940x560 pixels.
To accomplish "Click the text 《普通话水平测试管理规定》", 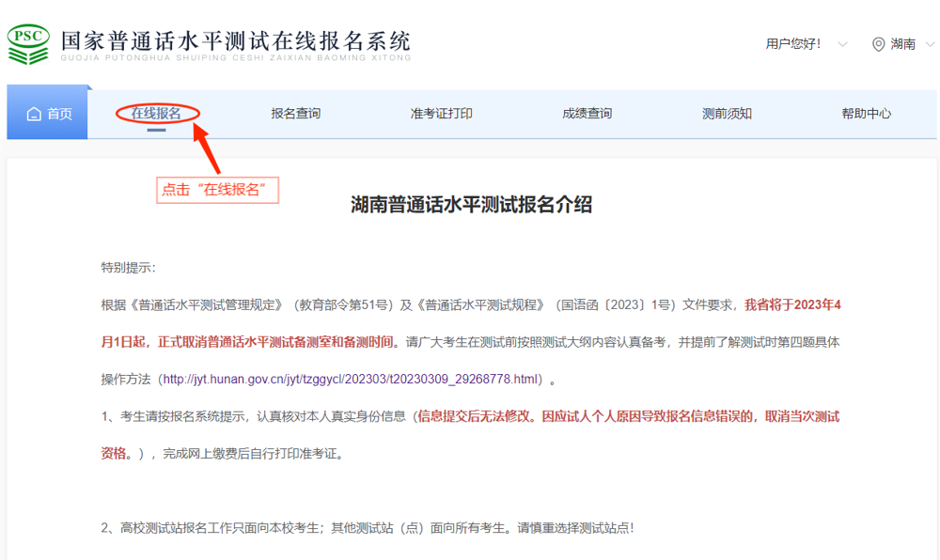I will point(206,304).
